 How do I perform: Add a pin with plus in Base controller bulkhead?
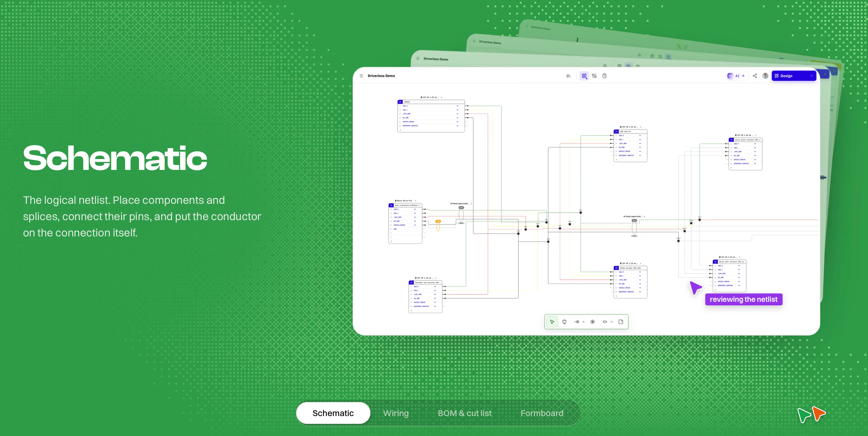pos(391,241)
